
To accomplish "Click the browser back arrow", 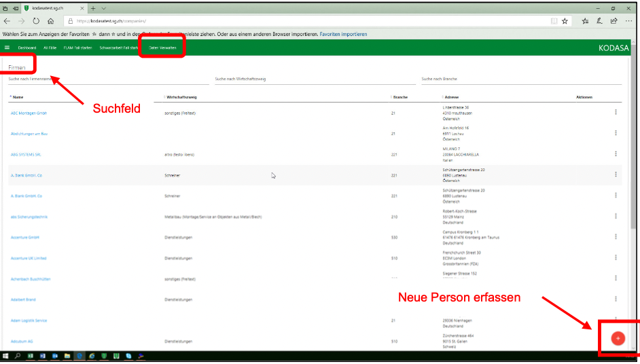I will pyautogui.click(x=7, y=21).
